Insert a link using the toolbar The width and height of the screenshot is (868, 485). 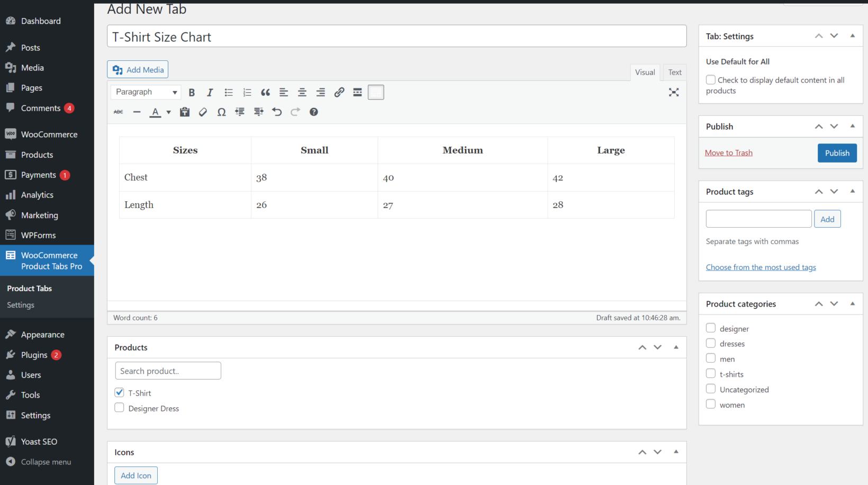coord(339,92)
